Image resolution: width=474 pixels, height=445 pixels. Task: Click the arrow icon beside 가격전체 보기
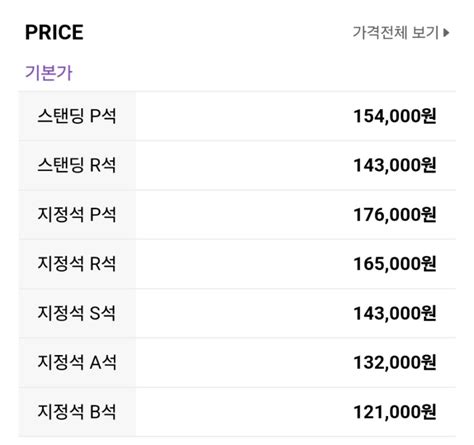click(446, 33)
